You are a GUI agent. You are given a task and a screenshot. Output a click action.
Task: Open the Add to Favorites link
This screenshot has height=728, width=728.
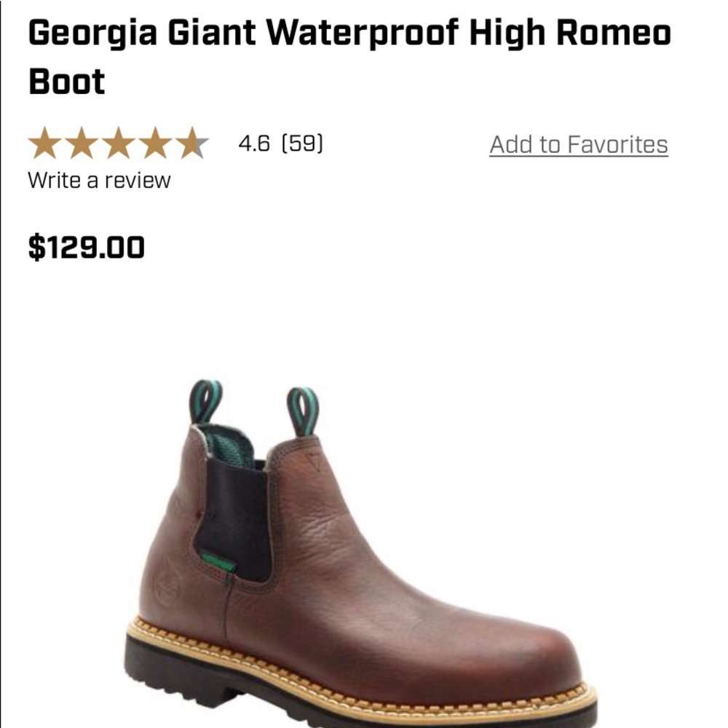point(578,146)
